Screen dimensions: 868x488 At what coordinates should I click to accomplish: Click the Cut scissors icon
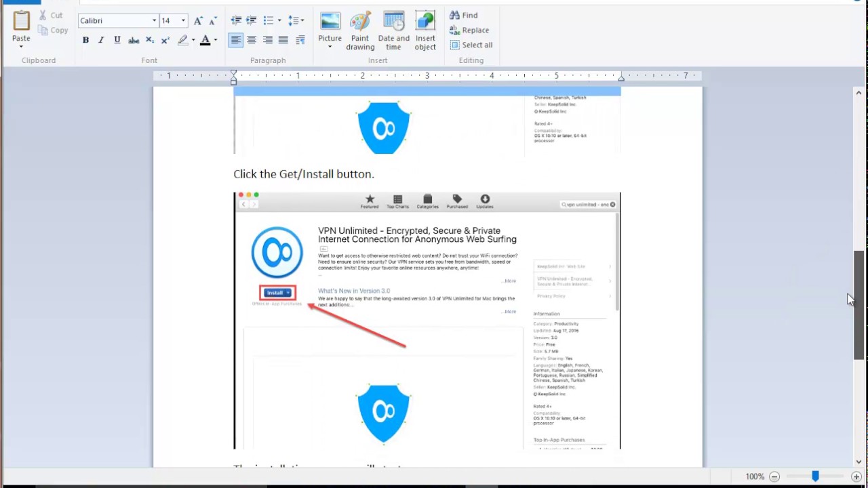tap(43, 15)
